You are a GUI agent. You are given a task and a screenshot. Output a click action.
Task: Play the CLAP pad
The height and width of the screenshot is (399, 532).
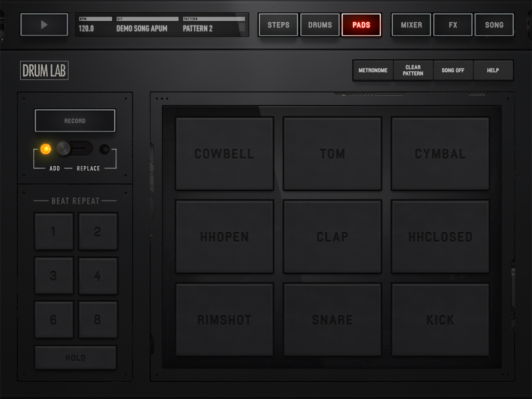(x=332, y=236)
